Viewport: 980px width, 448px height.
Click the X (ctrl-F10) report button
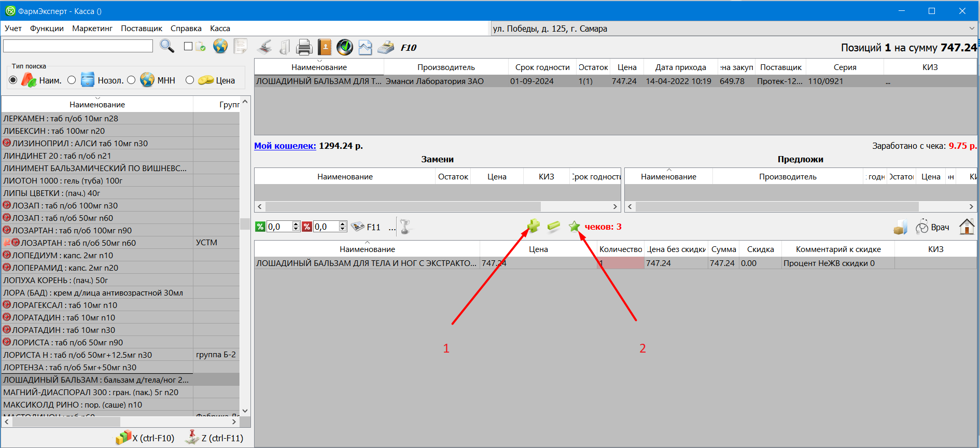point(146,438)
